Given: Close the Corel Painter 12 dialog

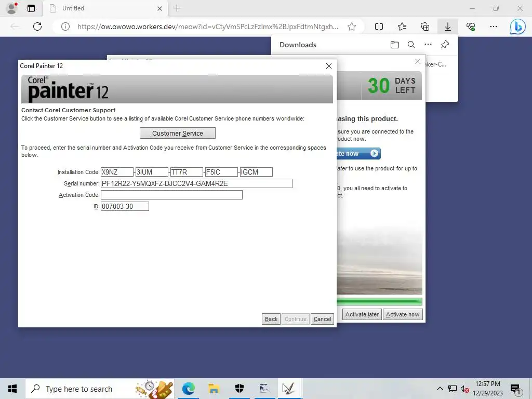Looking at the screenshot, I should pos(328,66).
